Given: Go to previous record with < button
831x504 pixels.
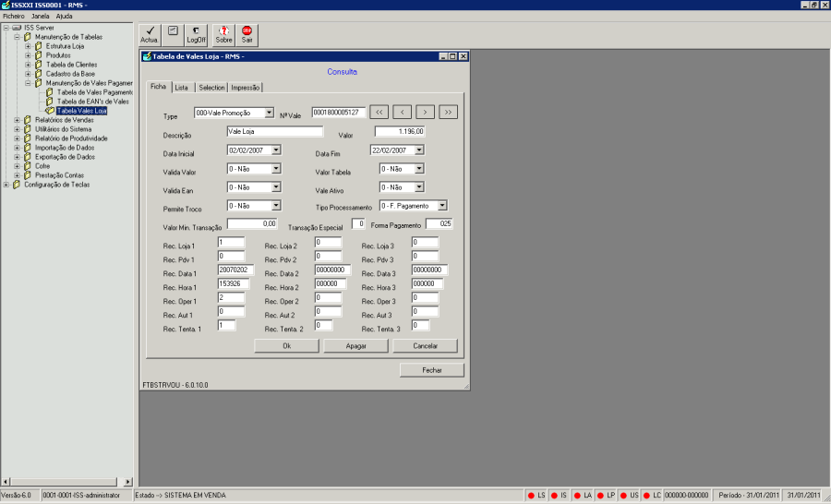Looking at the screenshot, I should 402,112.
